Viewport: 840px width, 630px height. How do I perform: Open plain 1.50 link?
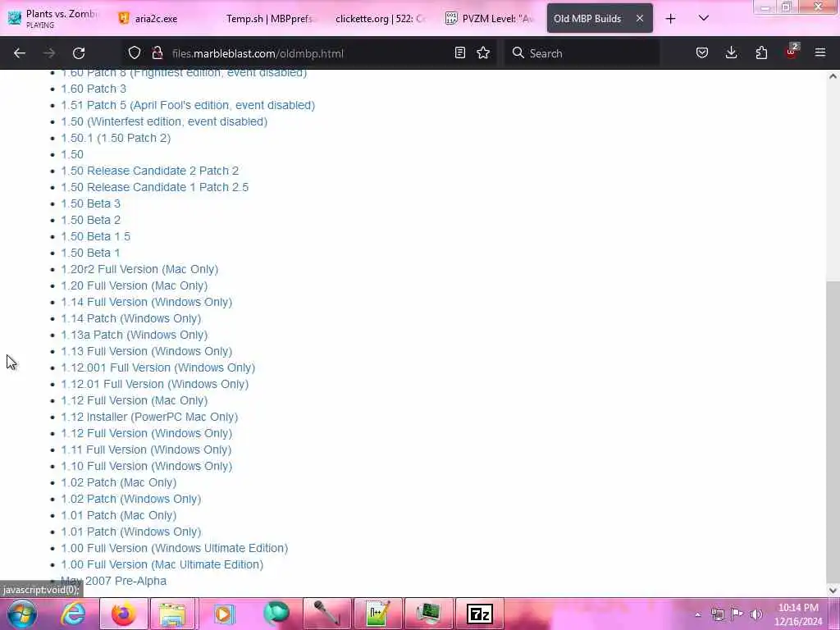72,154
